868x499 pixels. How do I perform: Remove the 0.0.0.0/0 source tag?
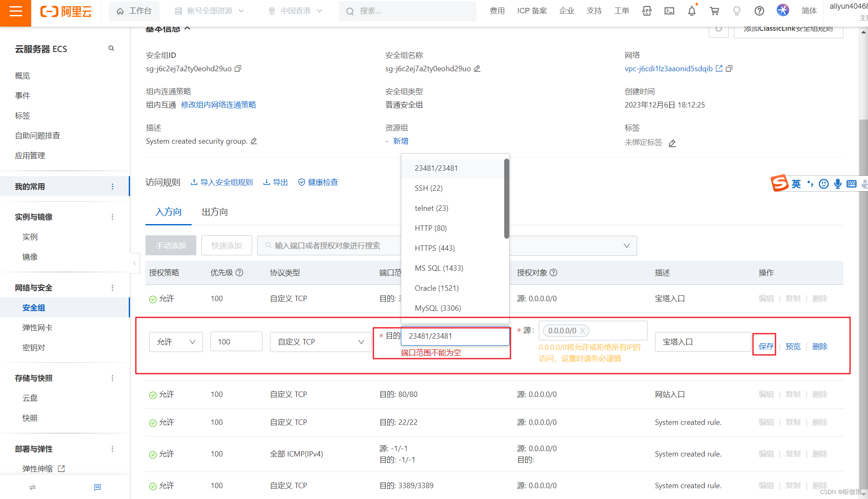[583, 331]
